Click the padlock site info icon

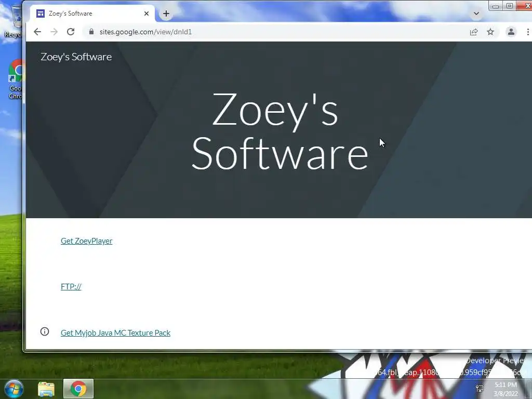[x=91, y=32]
